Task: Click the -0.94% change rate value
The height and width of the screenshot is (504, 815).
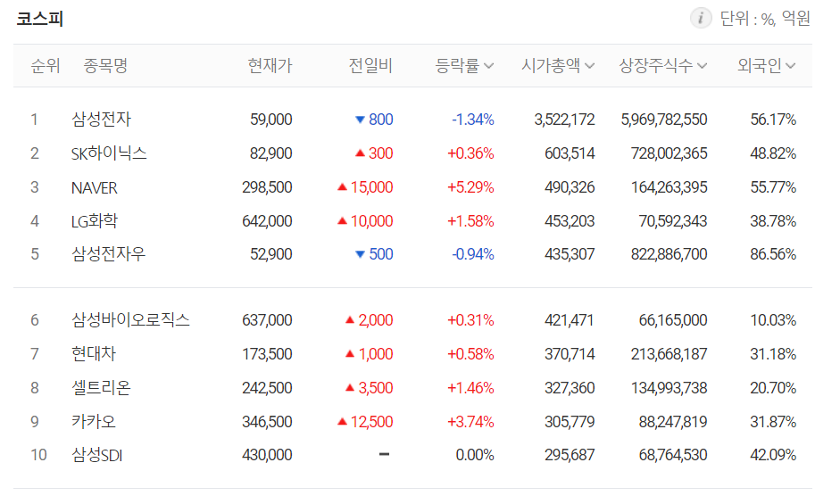Action: click(x=473, y=254)
